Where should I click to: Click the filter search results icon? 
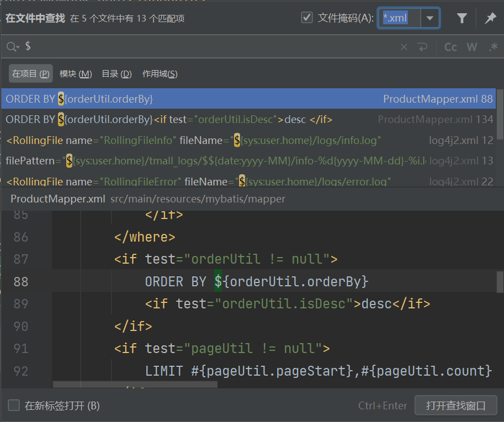462,18
